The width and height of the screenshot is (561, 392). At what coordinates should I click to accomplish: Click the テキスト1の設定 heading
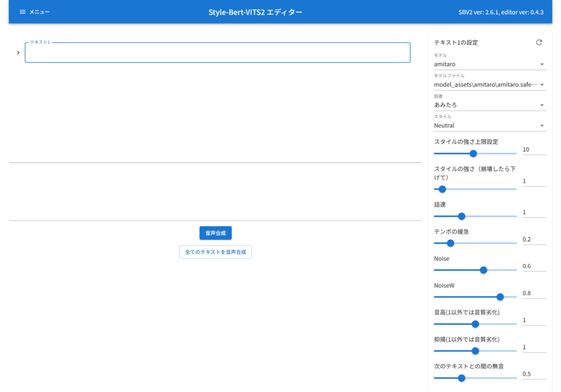456,43
